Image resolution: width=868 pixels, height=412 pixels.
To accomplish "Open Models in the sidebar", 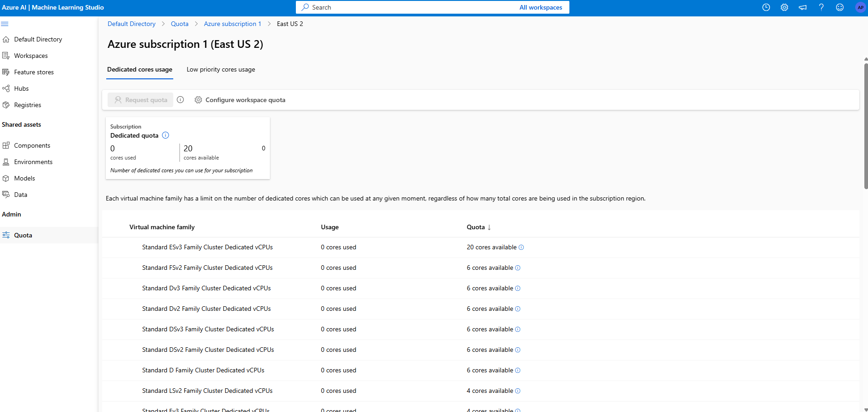I will tap(24, 178).
